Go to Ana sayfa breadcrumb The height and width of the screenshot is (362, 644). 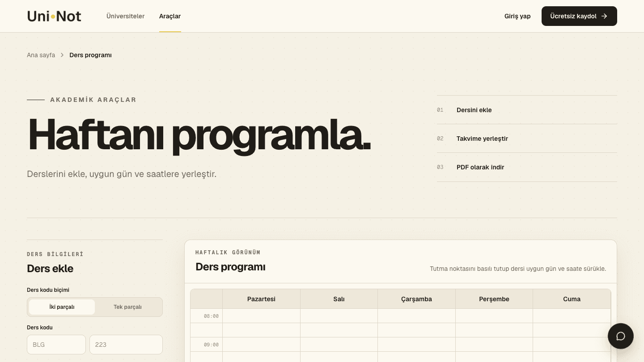(41, 55)
